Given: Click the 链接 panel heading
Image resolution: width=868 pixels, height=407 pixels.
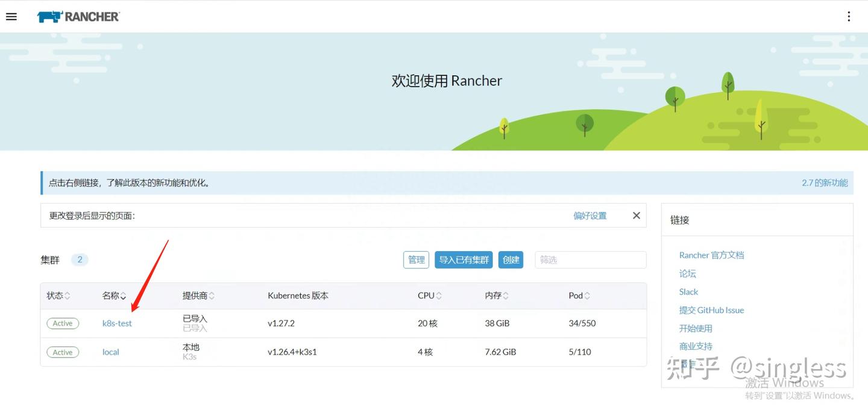Looking at the screenshot, I should tap(679, 220).
